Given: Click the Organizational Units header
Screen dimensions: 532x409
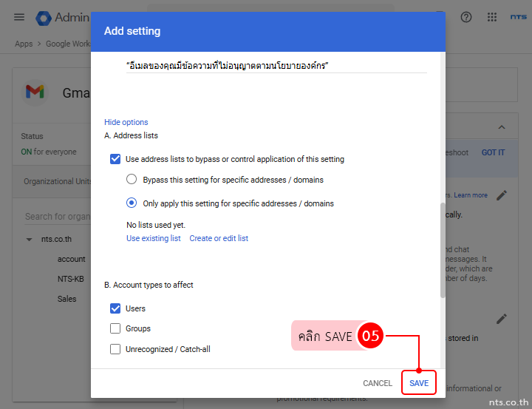Looking at the screenshot, I should (x=58, y=181).
